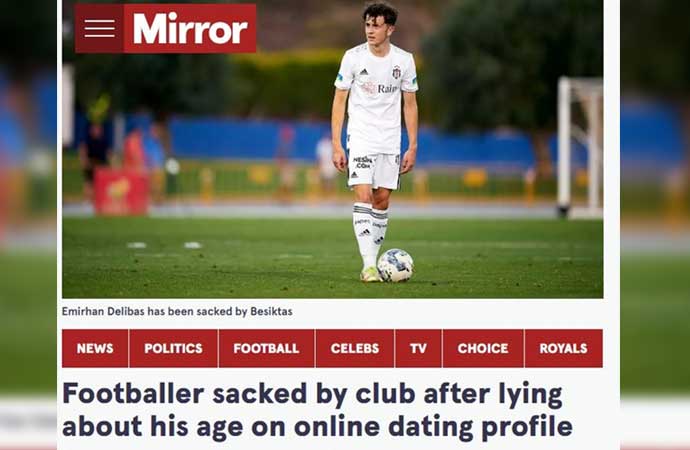Click the red sign beside the pitch

121,192
